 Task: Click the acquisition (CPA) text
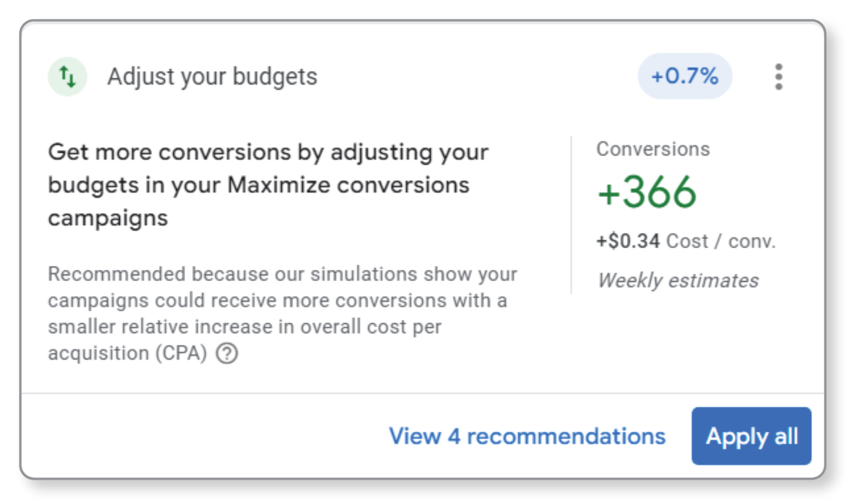point(127,353)
